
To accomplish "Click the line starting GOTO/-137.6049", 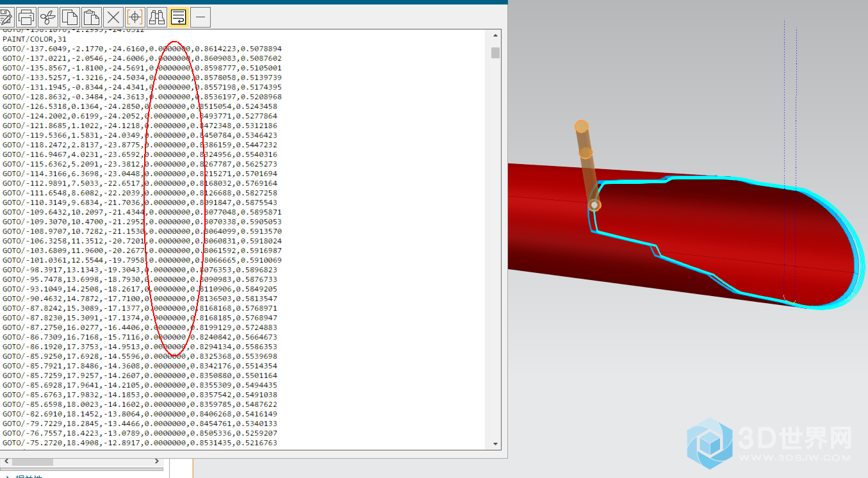I will (x=142, y=49).
